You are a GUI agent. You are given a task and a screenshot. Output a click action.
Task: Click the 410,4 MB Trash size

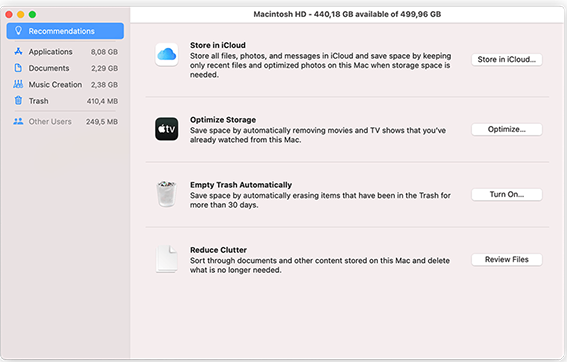coord(102,101)
